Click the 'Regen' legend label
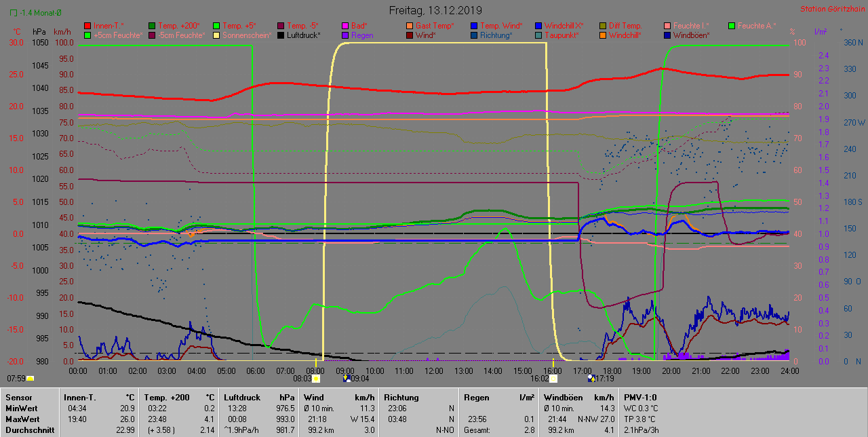 (x=362, y=35)
